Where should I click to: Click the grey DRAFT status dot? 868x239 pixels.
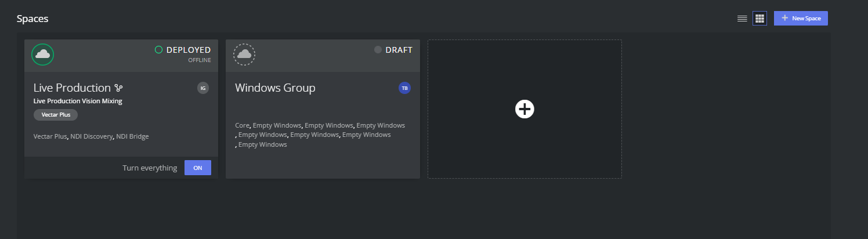(x=378, y=50)
